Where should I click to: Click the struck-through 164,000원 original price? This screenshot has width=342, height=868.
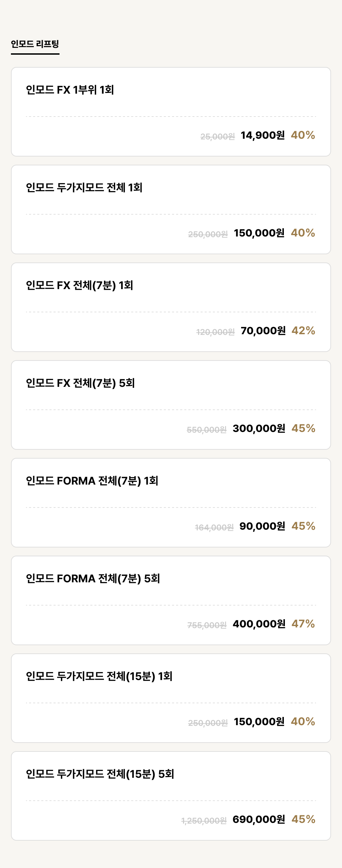(214, 528)
